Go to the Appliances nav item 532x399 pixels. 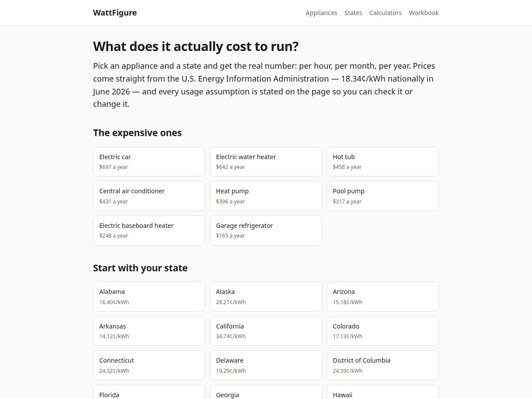tap(321, 13)
